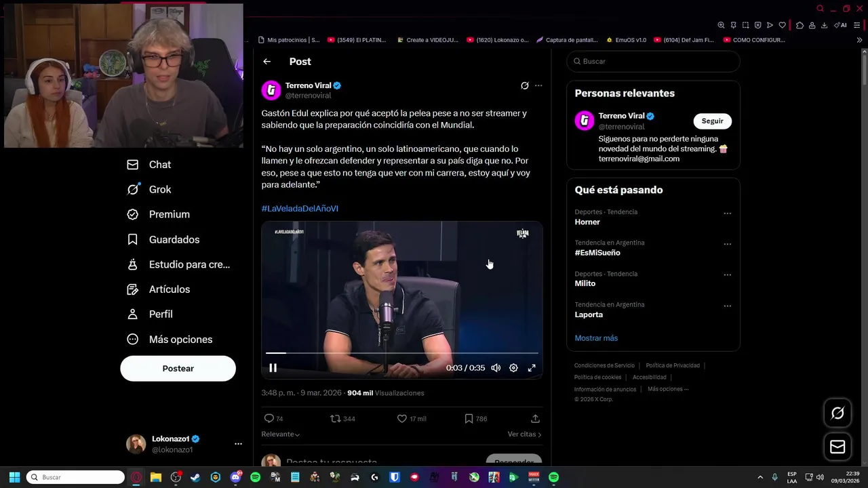Screen dimensions: 868x488
Task: Expand the Relevante sort dropdown
Action: point(281,434)
